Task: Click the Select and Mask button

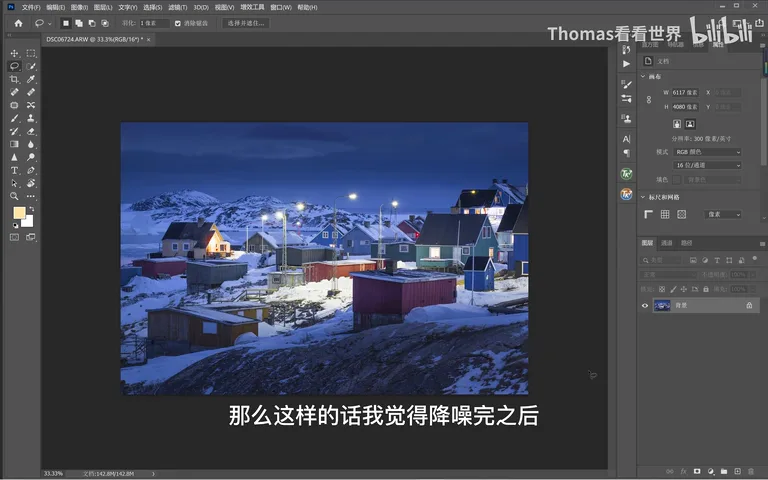Action: click(246, 23)
